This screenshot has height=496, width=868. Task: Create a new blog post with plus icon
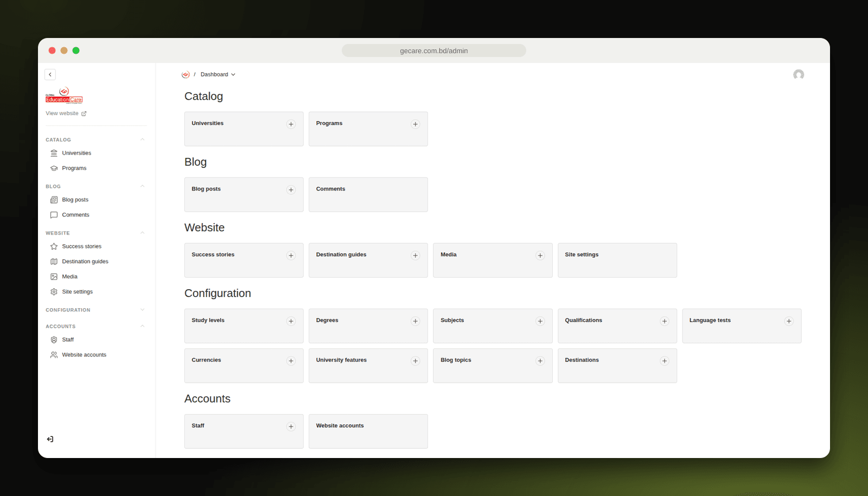pyautogui.click(x=291, y=190)
